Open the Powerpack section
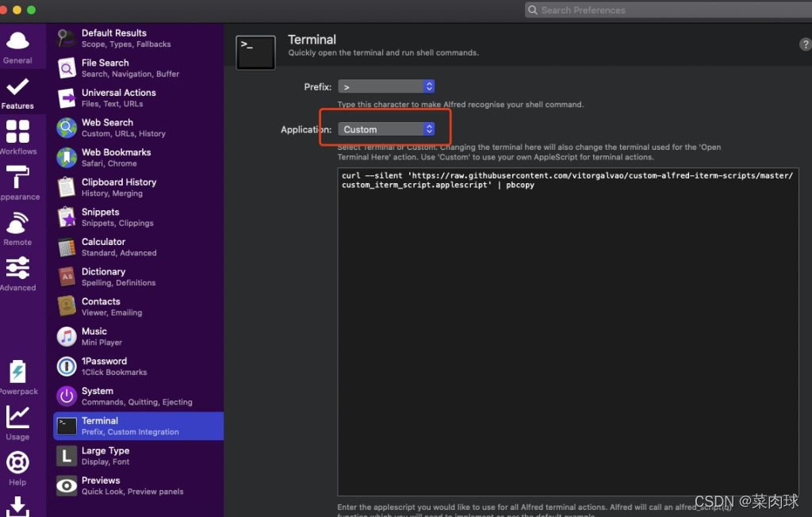This screenshot has height=517, width=812. click(17, 377)
